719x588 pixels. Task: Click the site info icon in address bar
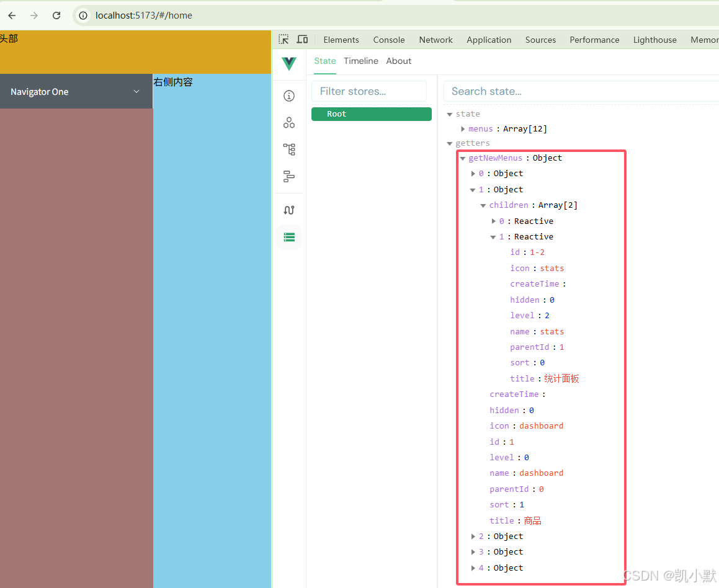83,16
